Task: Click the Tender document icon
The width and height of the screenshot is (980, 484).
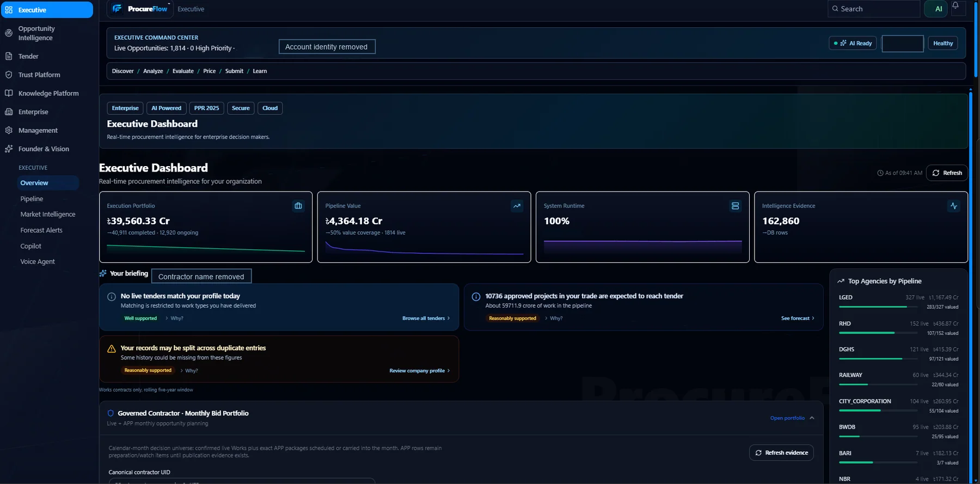Action: click(x=9, y=56)
